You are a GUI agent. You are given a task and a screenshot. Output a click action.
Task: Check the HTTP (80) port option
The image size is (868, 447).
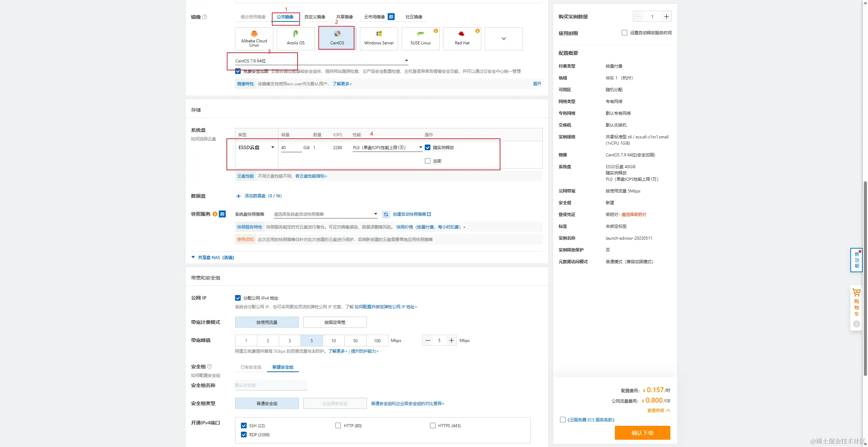[338, 425]
